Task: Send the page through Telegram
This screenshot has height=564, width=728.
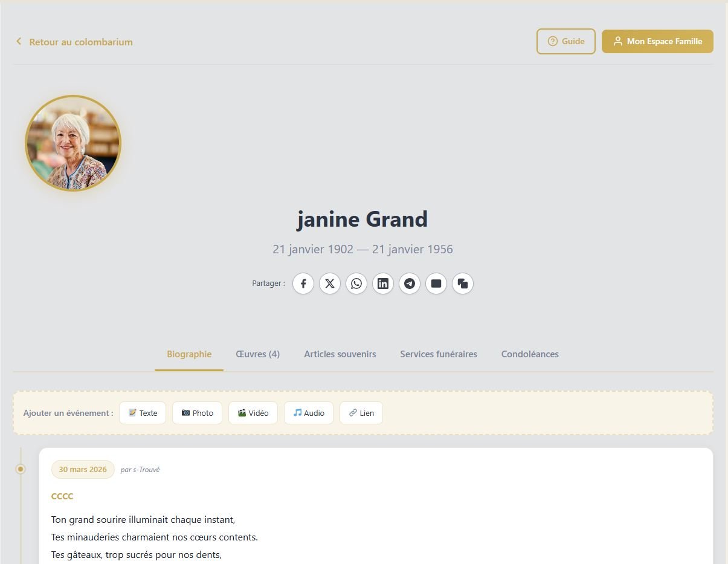Action: (x=409, y=284)
